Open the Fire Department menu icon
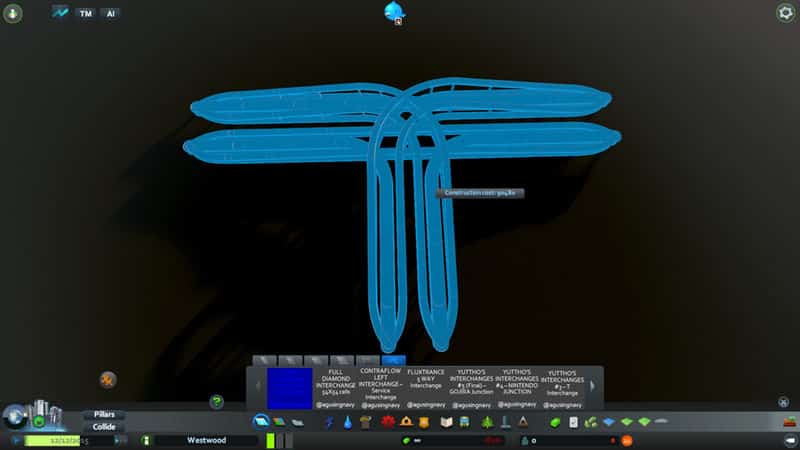Viewport: 800px width, 450px height. 388,422
